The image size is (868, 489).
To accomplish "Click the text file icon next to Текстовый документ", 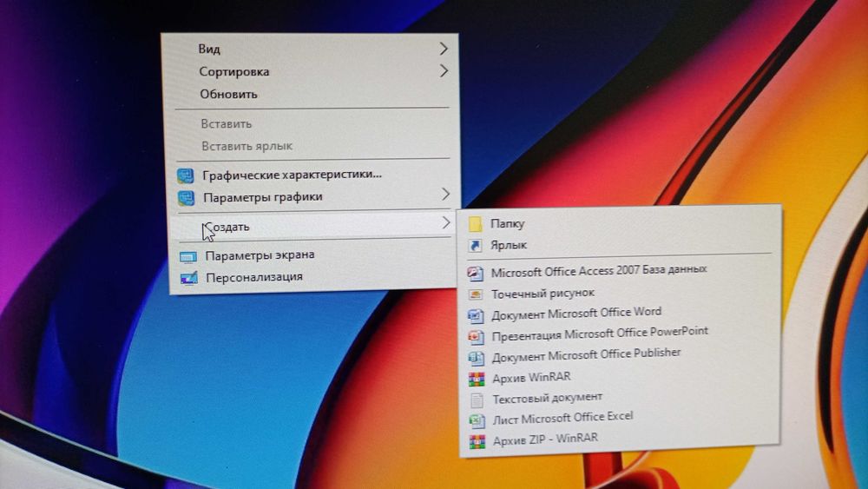I will click(x=477, y=400).
